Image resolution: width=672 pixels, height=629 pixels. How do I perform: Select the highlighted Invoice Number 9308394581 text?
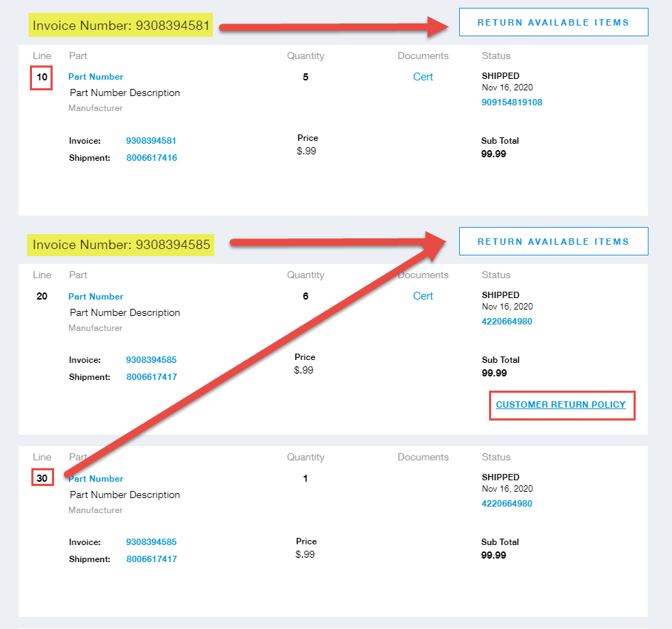(120, 26)
